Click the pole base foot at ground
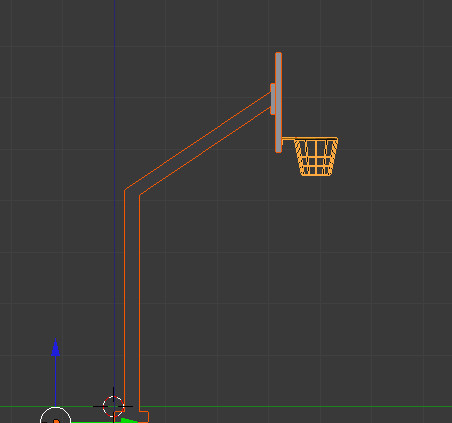This screenshot has width=452, height=423. [144, 416]
